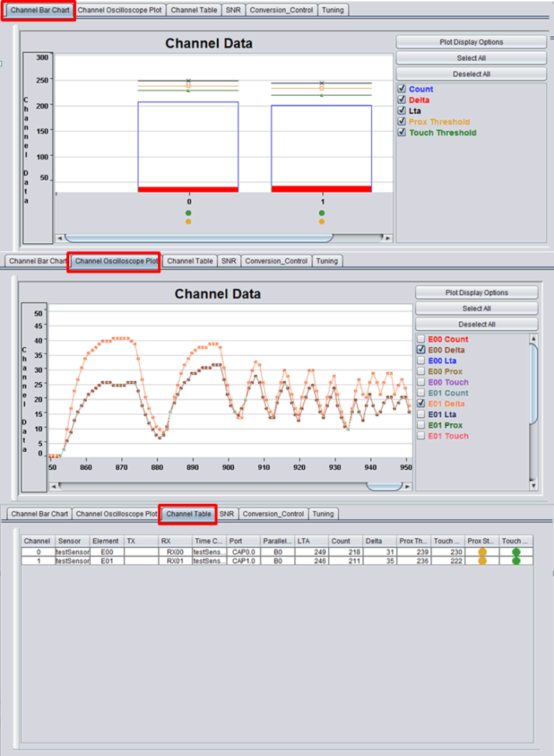This screenshot has width=554, height=756.
Task: Click channel 1 prox status orange dot in bar chart
Action: pyautogui.click(x=321, y=222)
